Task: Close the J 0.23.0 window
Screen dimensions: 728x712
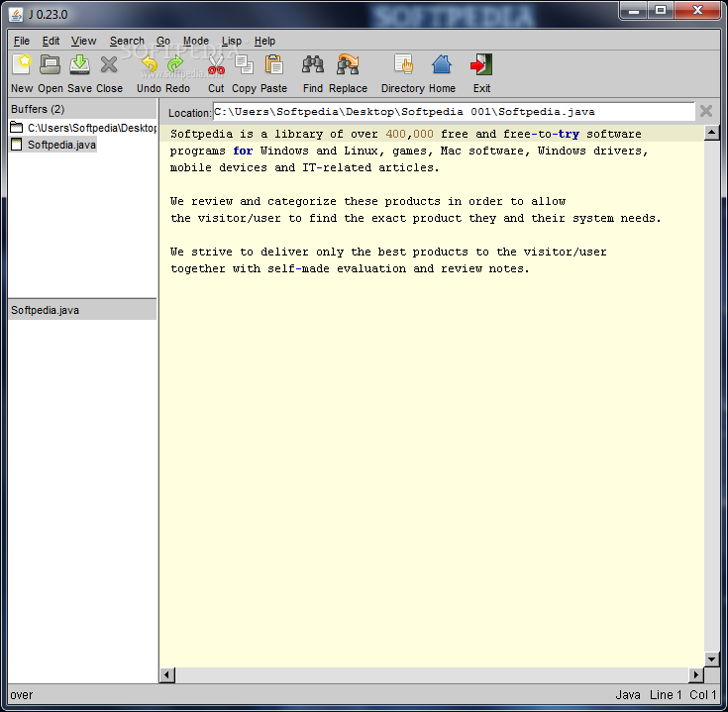Action: (x=697, y=10)
